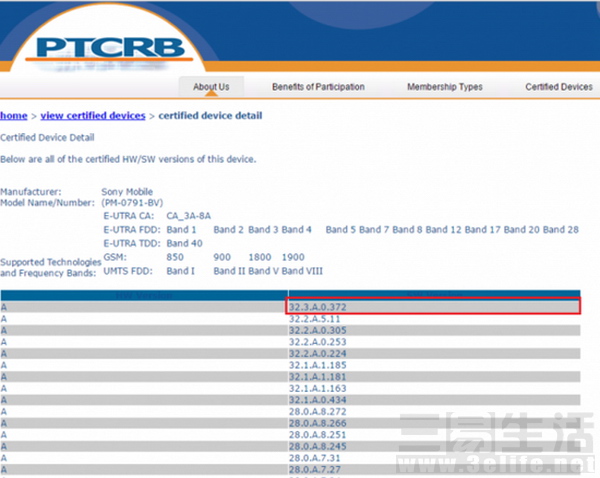Select SW version 32.2.A.5.11
The width and height of the screenshot is (600, 478).
tap(314, 319)
